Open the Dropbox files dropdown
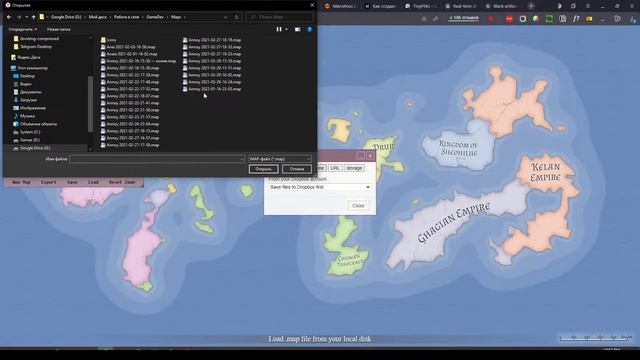Image resolution: width=640 pixels, height=360 pixels. 320,187
